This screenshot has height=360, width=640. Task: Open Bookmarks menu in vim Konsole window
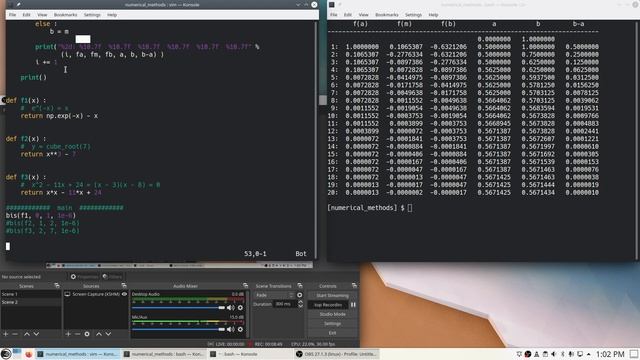click(x=65, y=15)
